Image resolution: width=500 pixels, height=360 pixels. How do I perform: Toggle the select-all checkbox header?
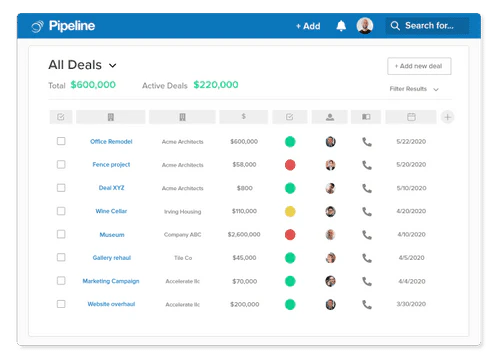click(x=61, y=117)
